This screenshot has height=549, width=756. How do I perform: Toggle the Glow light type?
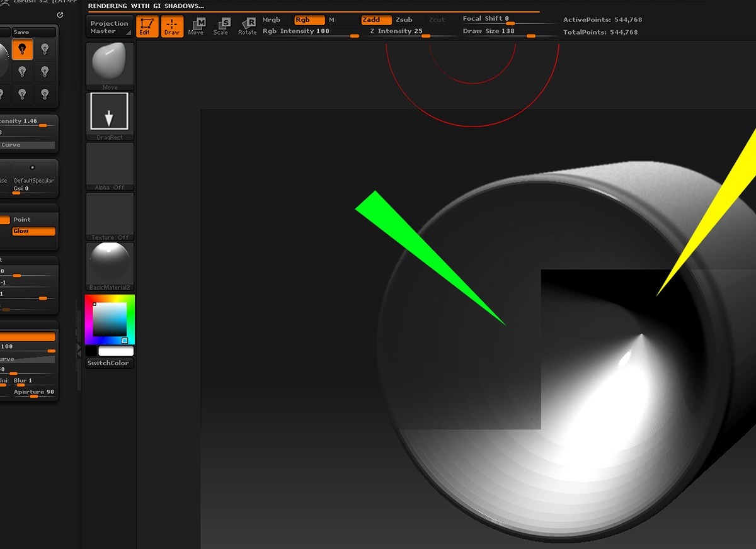coord(34,231)
